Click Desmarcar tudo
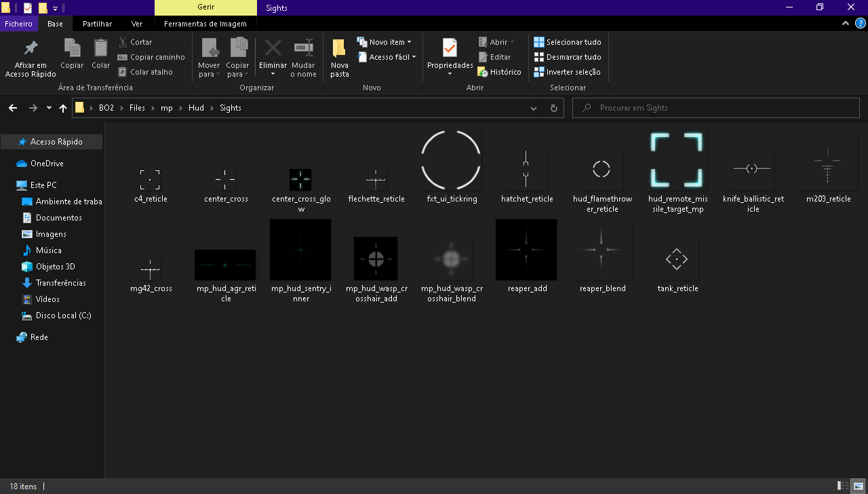868x494 pixels. tap(568, 57)
